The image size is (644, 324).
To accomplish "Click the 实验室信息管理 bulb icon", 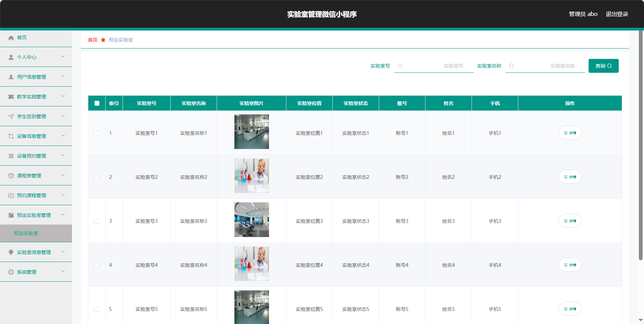I will click(11, 252).
